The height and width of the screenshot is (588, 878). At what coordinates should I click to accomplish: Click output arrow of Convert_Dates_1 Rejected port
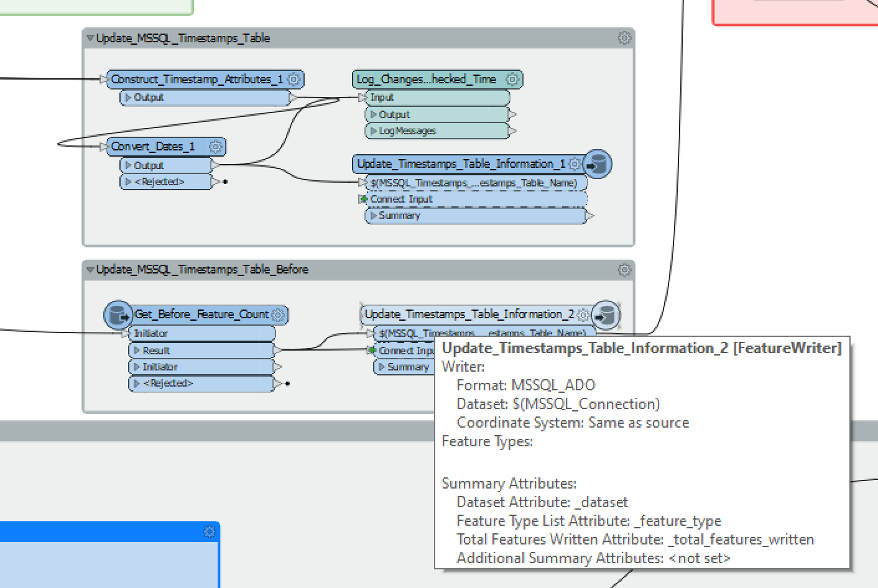(x=216, y=182)
